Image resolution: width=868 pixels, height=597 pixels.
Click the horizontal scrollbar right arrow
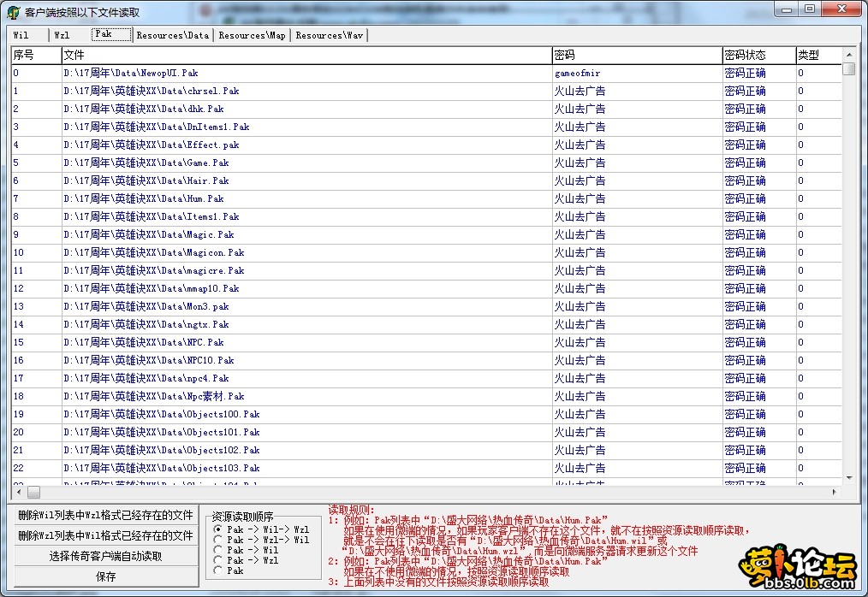pos(835,492)
